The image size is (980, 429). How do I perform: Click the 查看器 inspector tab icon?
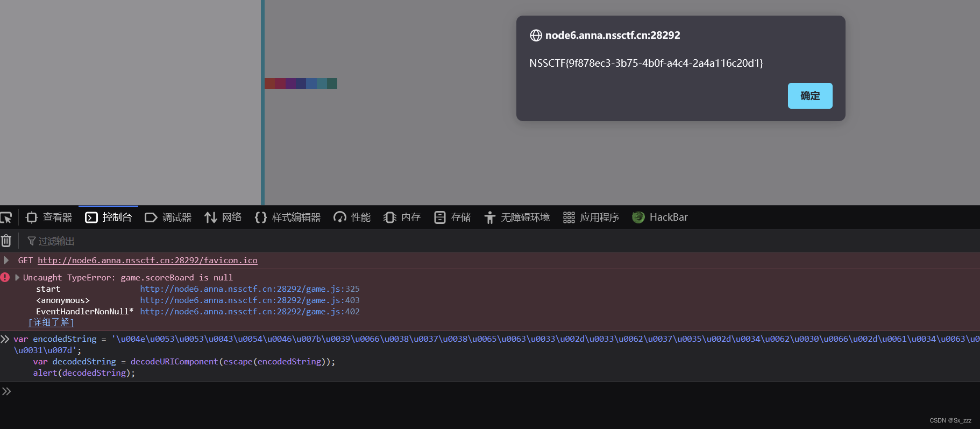32,217
